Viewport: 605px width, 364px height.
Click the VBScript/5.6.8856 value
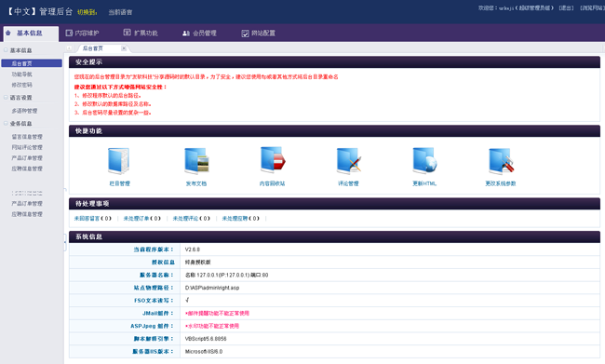coord(206,339)
